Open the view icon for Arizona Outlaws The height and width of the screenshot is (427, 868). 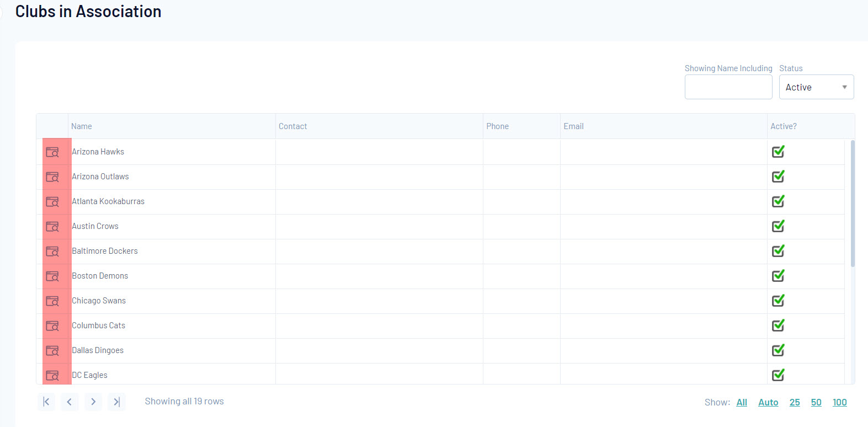click(52, 177)
